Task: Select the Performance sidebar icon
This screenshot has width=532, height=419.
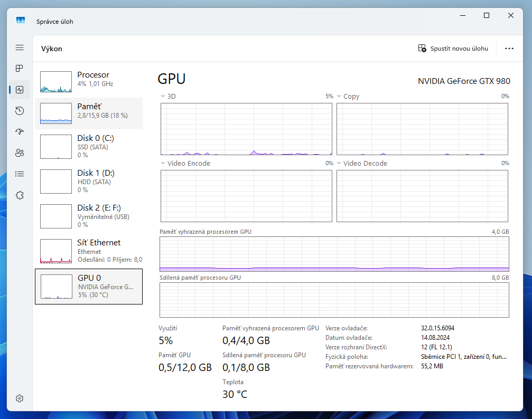Action: (19, 90)
